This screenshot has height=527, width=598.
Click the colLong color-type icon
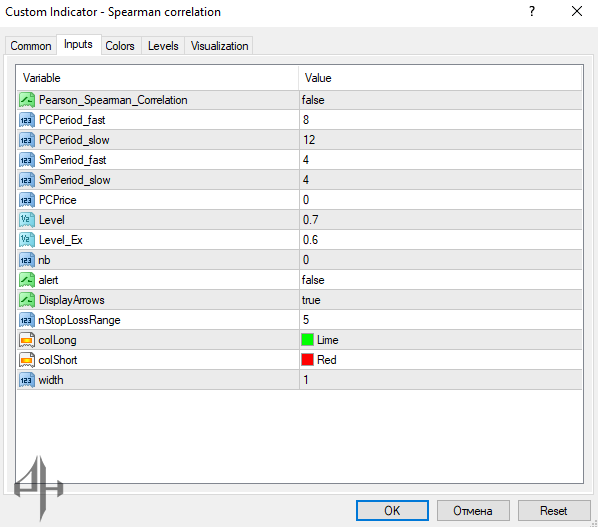27,340
